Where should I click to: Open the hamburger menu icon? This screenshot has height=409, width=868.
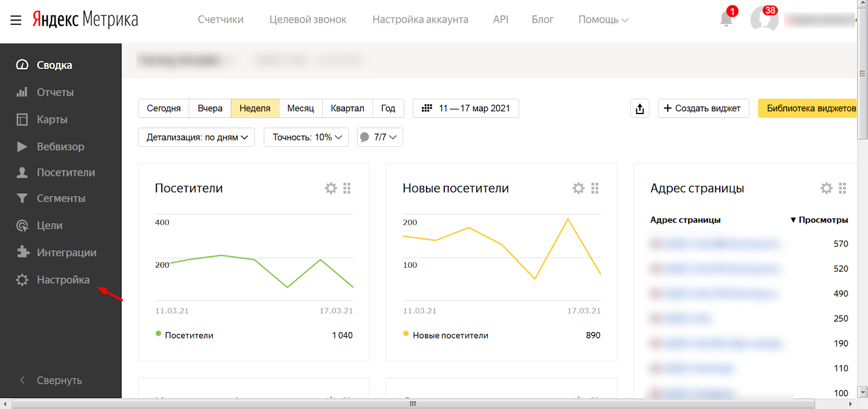(x=16, y=20)
